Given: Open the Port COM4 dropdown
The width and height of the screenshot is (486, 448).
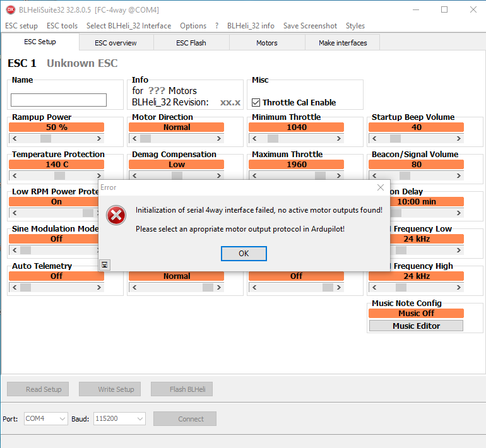Looking at the screenshot, I should tap(46, 419).
